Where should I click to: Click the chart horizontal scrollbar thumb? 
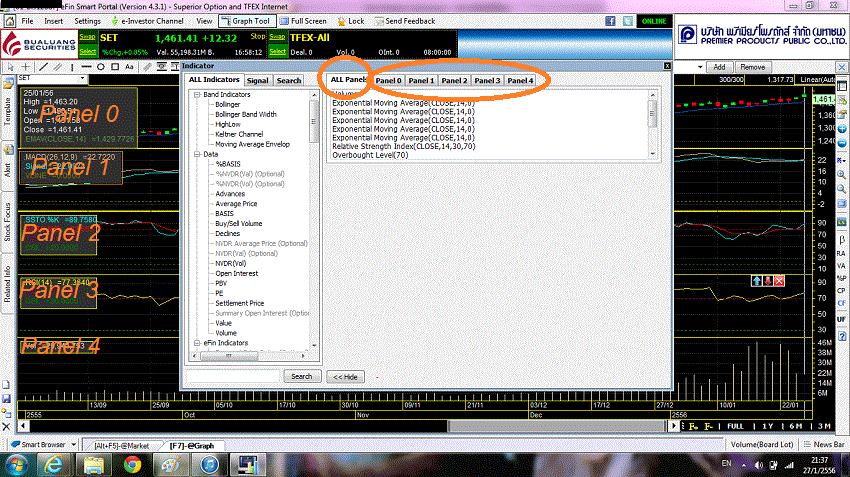tap(558, 426)
